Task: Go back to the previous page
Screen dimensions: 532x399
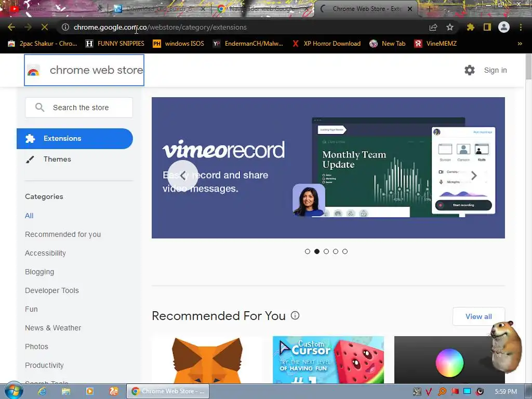Action: point(11,27)
